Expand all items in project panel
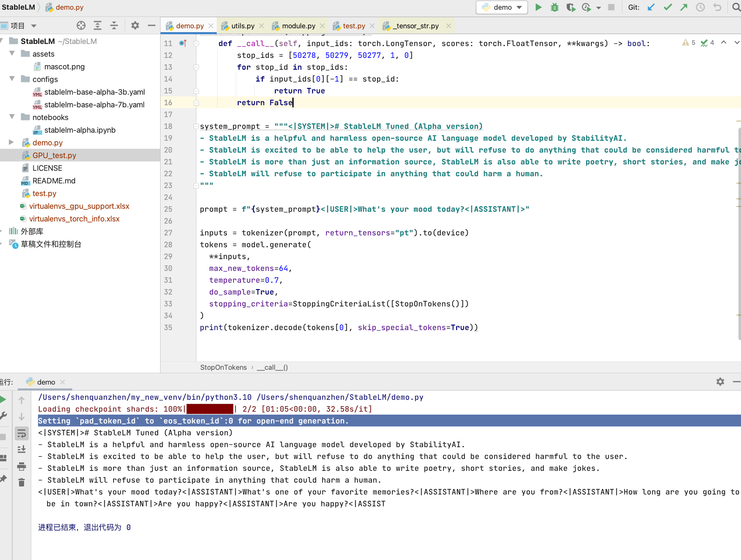Image resolution: width=741 pixels, height=560 pixels. click(x=98, y=26)
